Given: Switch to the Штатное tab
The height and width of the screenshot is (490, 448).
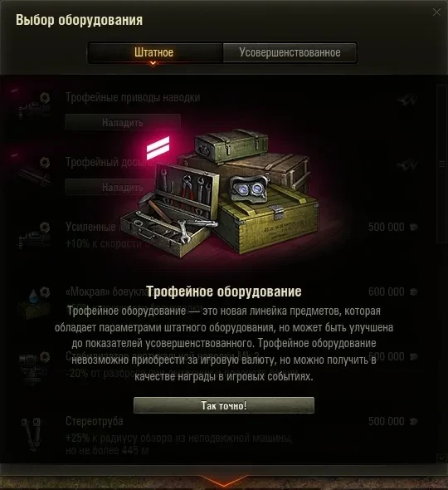Looking at the screenshot, I should click(155, 52).
